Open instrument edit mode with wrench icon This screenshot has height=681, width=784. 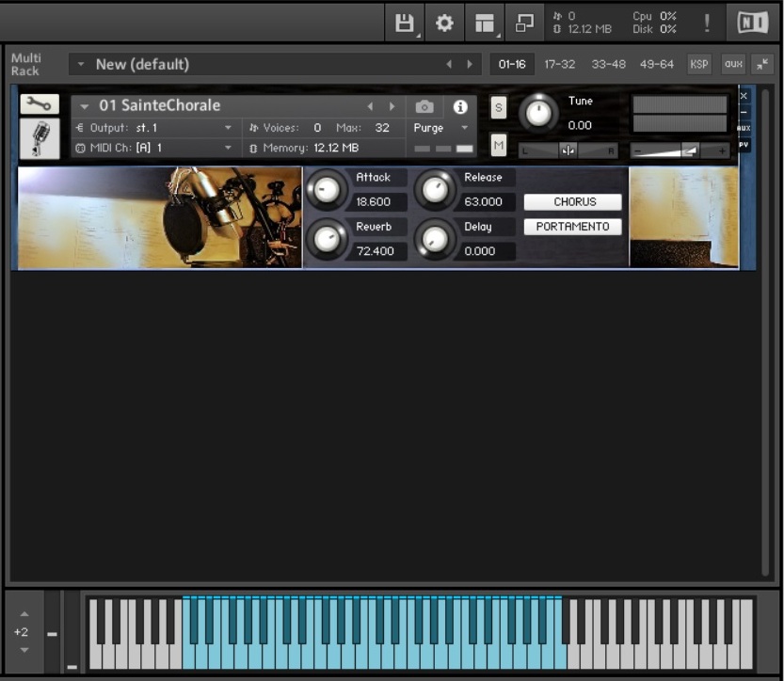[x=40, y=103]
